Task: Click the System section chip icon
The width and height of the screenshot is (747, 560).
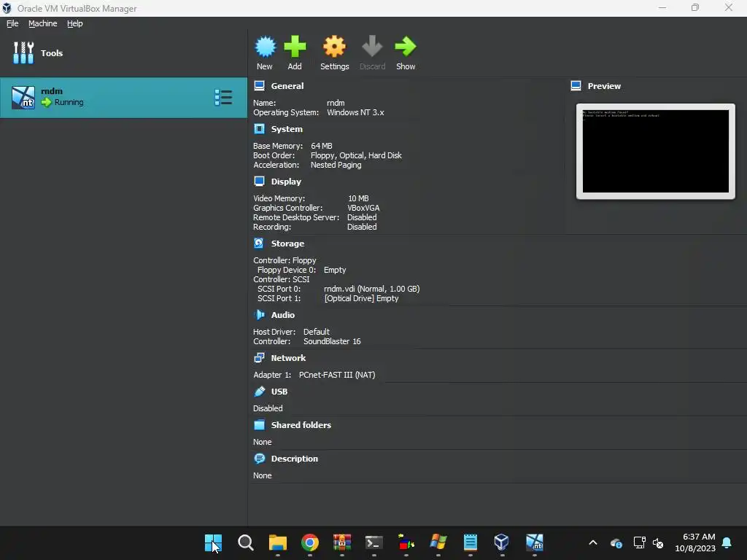Action: point(259,129)
